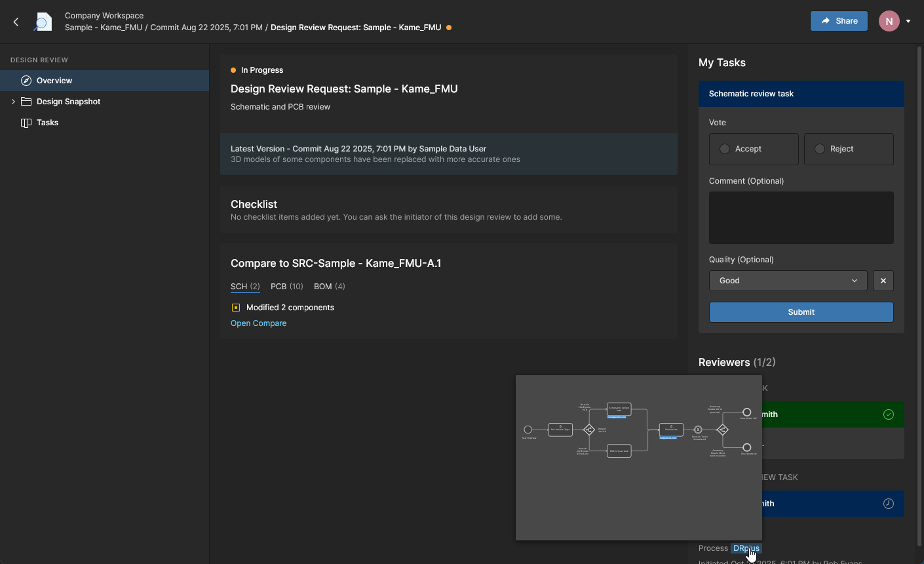Select the Accept vote radio button
The width and height of the screenshot is (924, 564).
coord(725,149)
